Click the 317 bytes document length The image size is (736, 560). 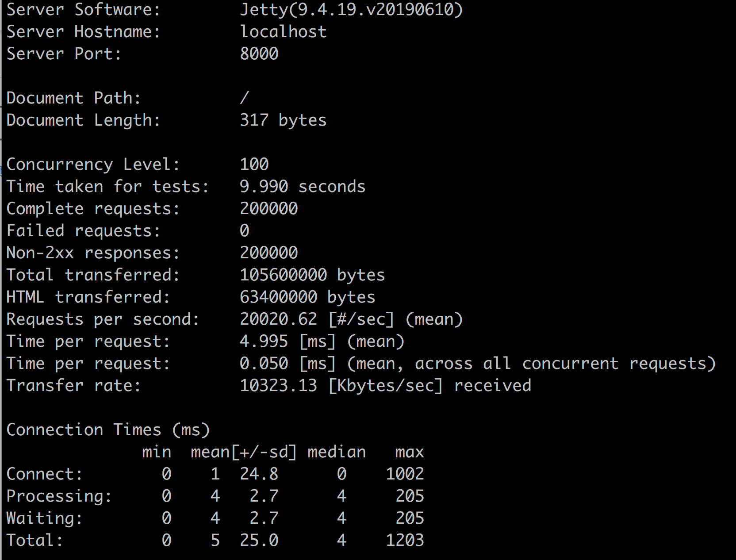tap(283, 120)
